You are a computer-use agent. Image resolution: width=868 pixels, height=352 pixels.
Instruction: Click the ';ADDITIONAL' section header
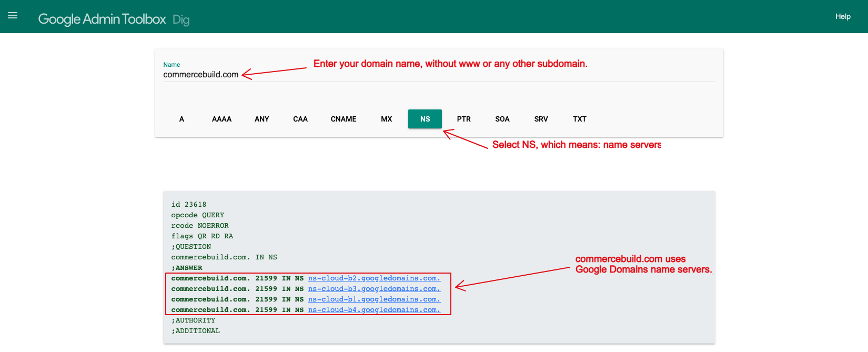click(x=196, y=331)
